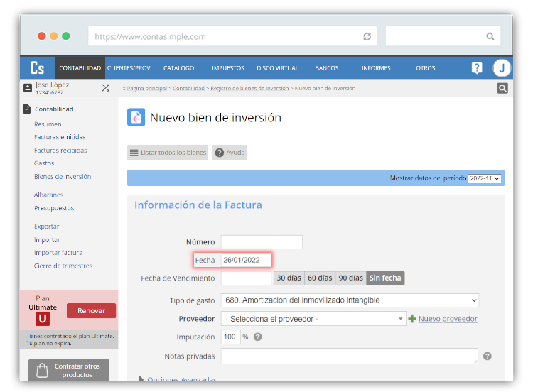The image size is (533, 392).
Task: Select 60 días due date option
Action: pos(320,278)
